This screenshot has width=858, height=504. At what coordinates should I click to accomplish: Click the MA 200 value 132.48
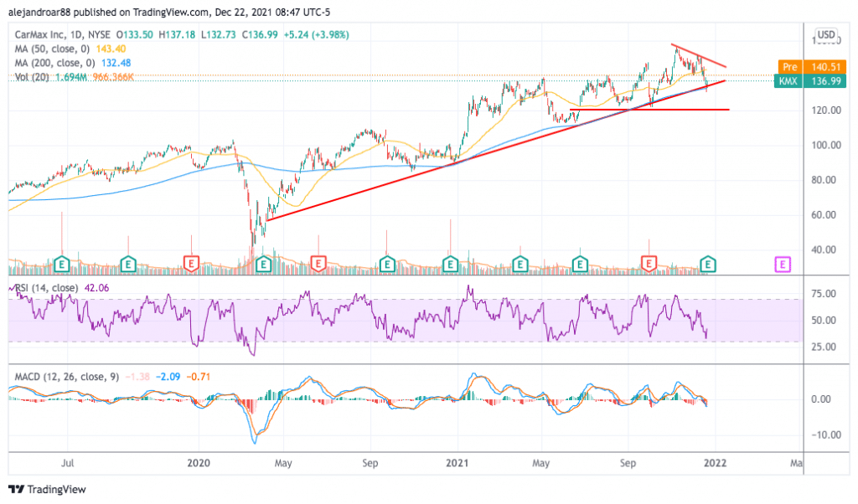(x=116, y=63)
